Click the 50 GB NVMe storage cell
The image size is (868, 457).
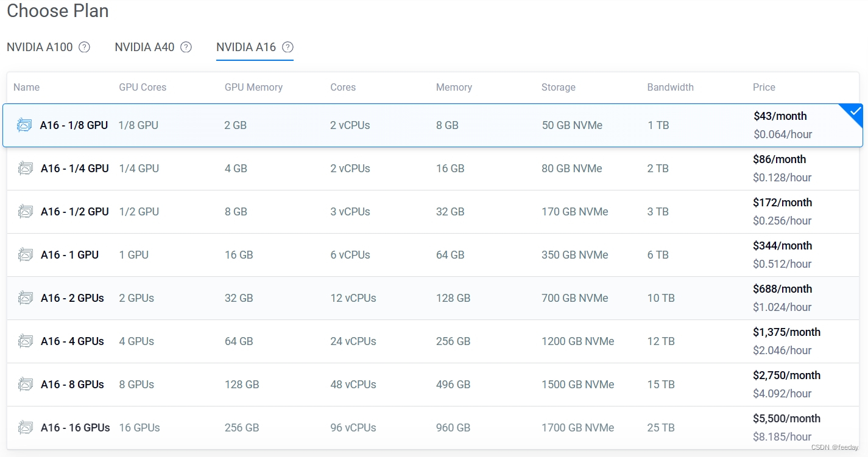(x=572, y=125)
